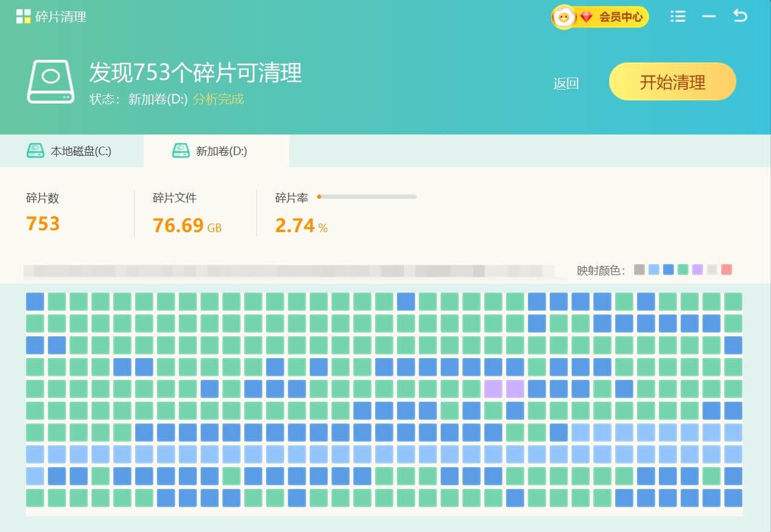This screenshot has width=771, height=532.
Task: Click the 碎片清理 app logo icon
Action: point(23,16)
